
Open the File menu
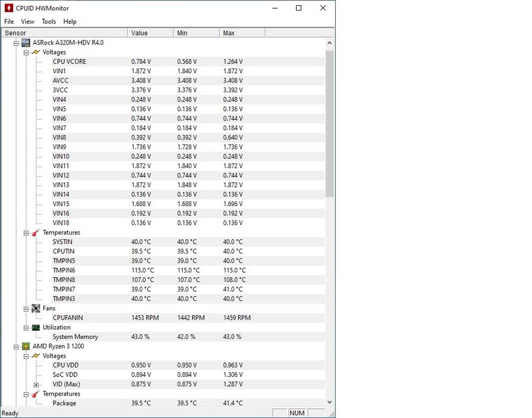[9, 21]
